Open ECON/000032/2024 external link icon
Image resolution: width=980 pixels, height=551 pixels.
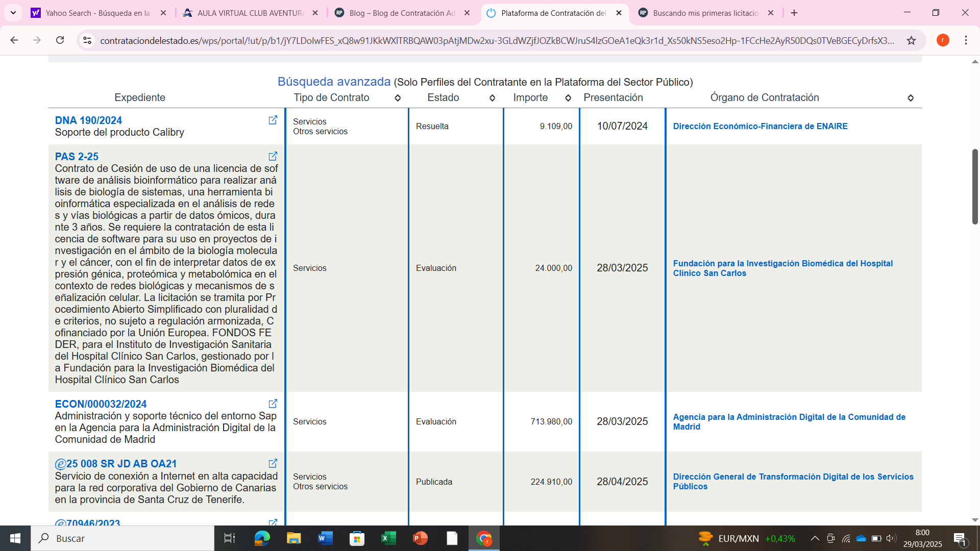pos(273,404)
